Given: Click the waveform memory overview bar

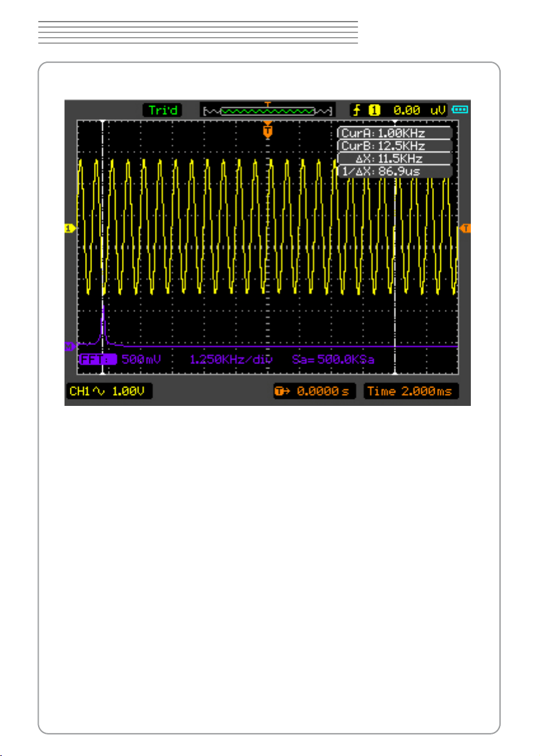Looking at the screenshot, I should click(268, 111).
